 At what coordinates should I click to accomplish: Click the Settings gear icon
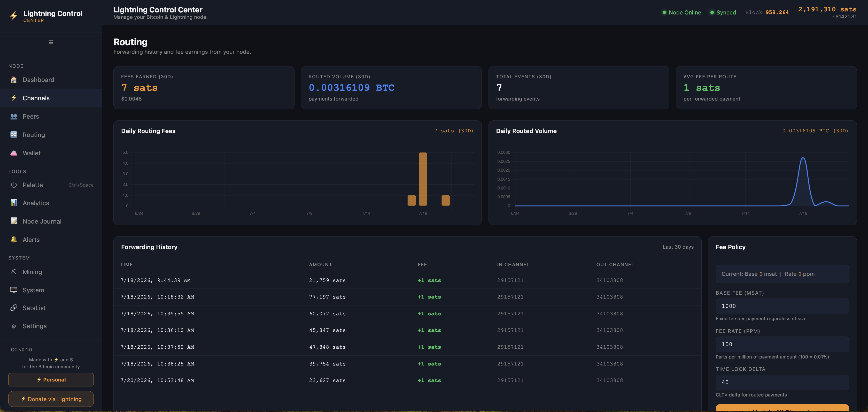coord(14,326)
